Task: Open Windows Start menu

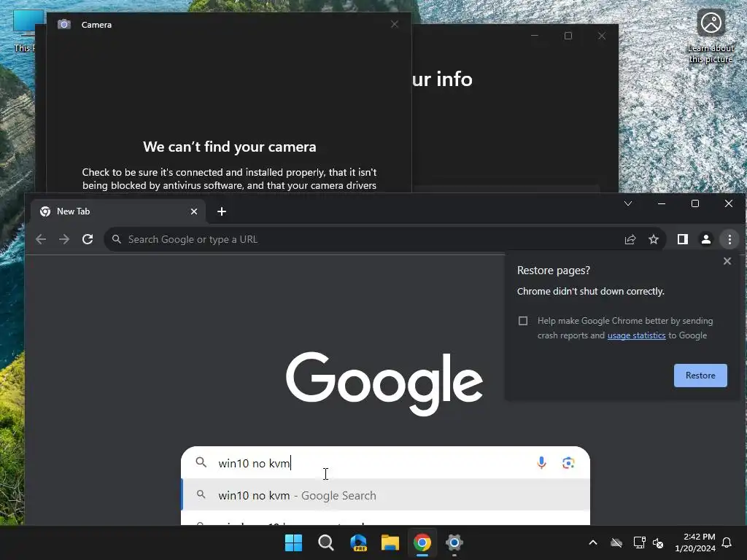Action: coord(293,542)
